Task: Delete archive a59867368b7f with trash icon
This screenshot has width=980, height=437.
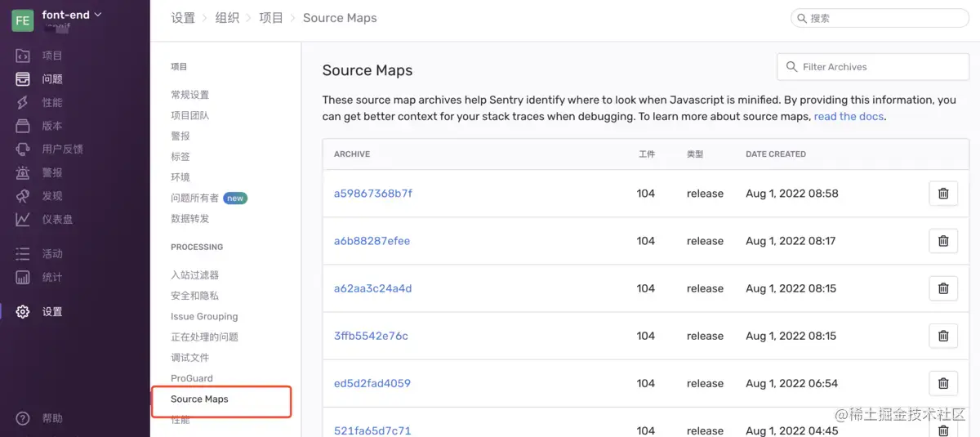Action: coord(943,194)
